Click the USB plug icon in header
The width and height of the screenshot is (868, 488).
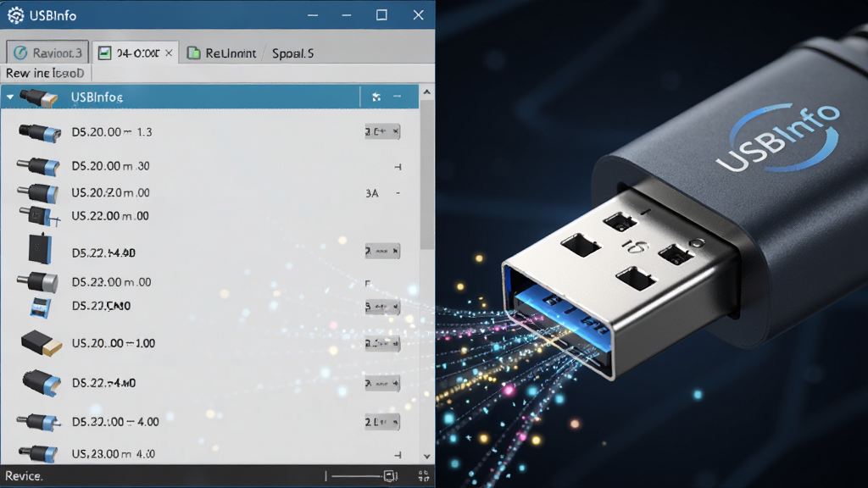click(38, 97)
